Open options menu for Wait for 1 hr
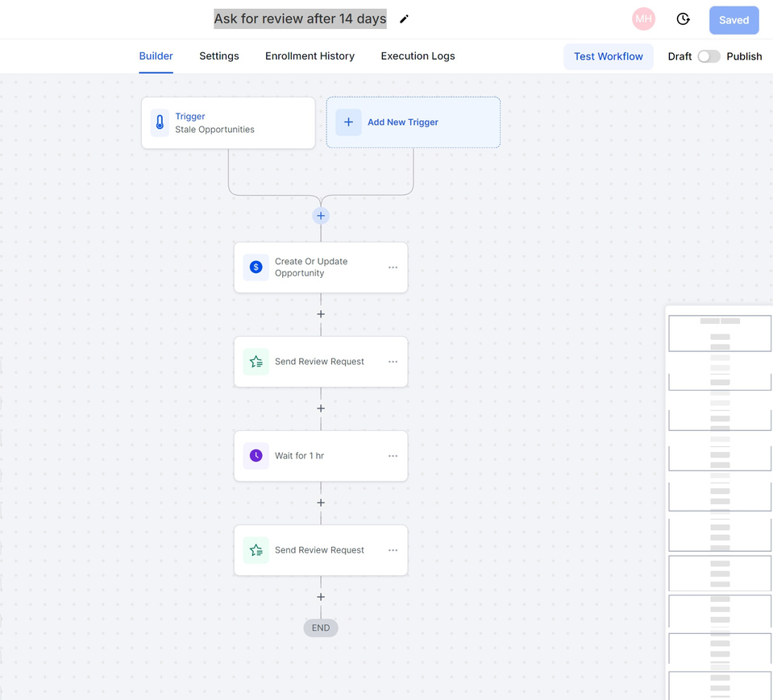The image size is (773, 700). tap(393, 456)
